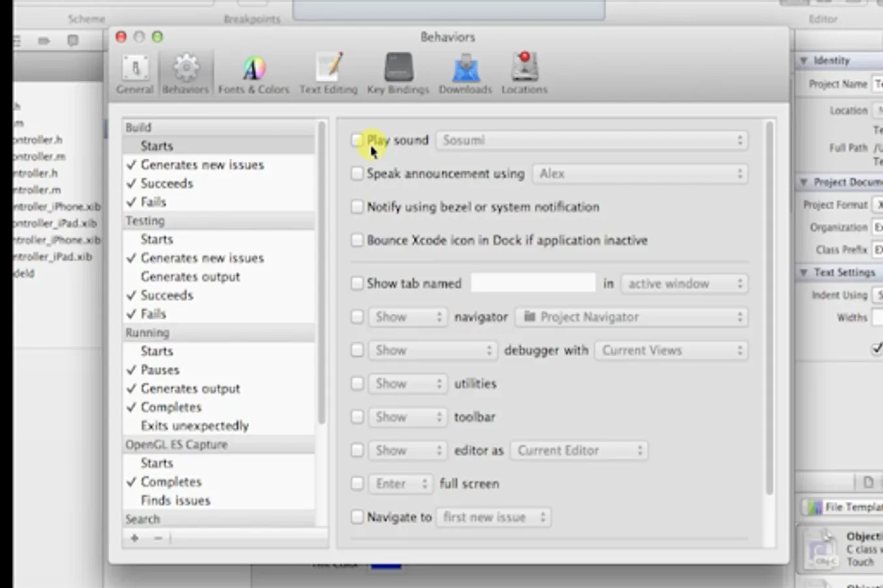Select Starts in the Running section
This screenshot has height=588, width=883.
coord(219,351)
